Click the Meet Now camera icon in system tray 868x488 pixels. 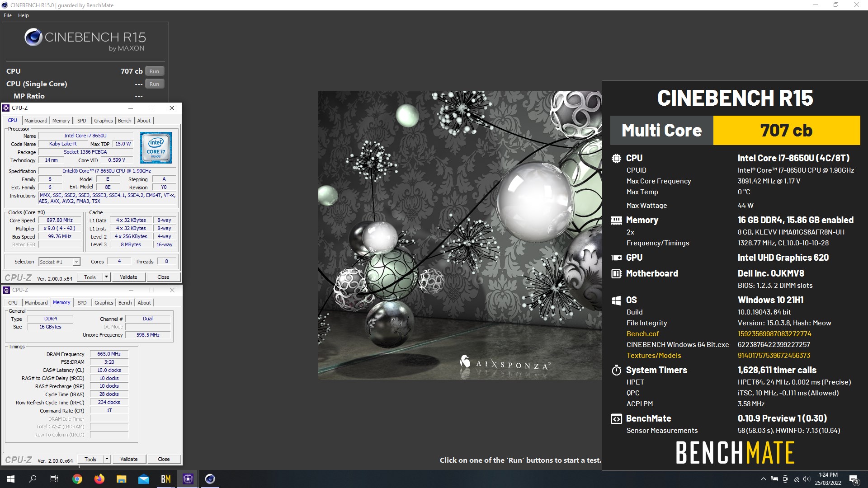(785, 479)
